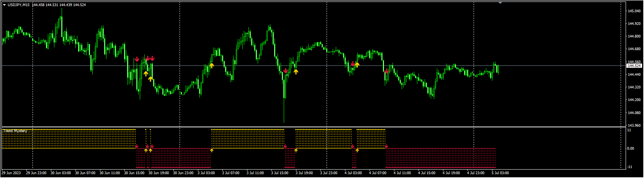Open the dropdown triangle beside USDJPY,M15

click(x=4, y=5)
